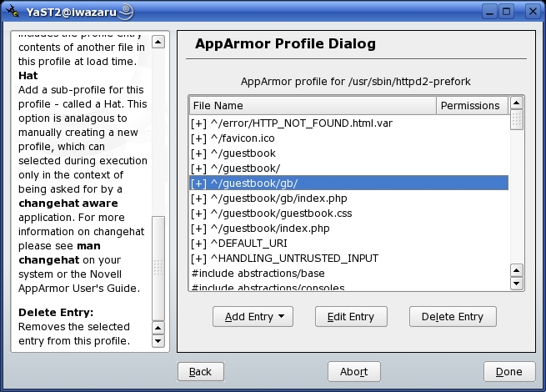Open the YaST2 window menu icon in title bar

coord(11,11)
